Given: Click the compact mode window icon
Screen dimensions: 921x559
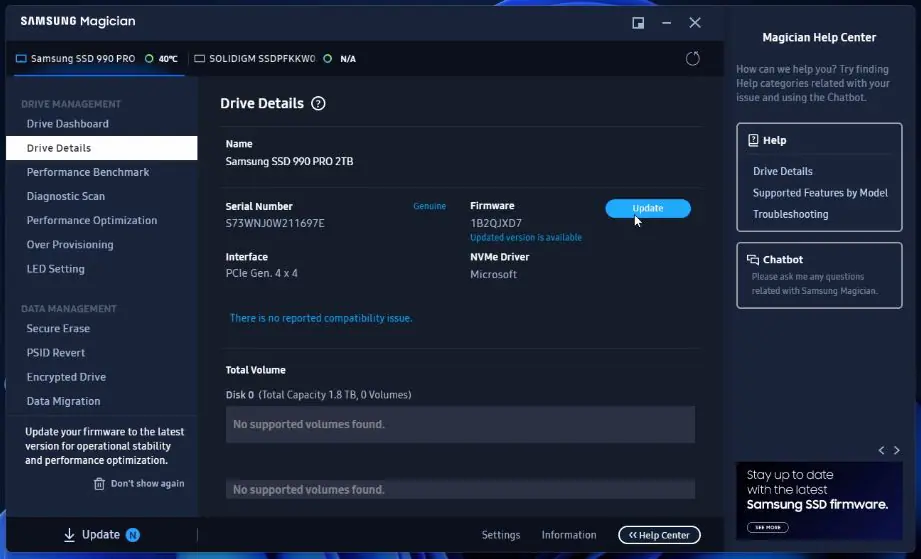Looking at the screenshot, I should 638,23.
